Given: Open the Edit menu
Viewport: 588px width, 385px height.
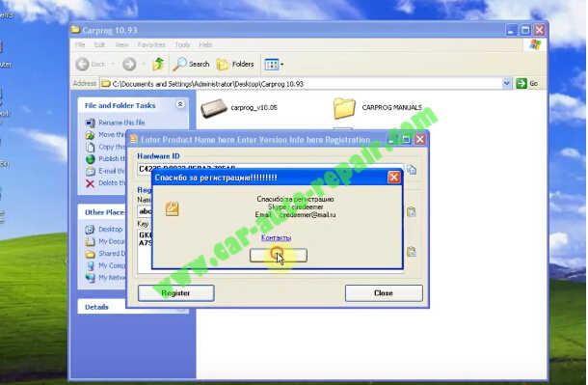Looking at the screenshot, I should tap(99, 44).
